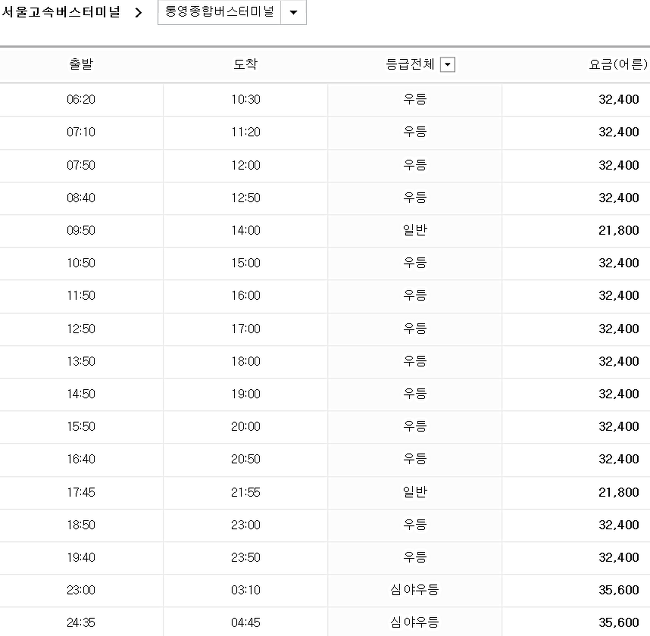Select the 13:50 departure time
The width and height of the screenshot is (650, 636).
tap(81, 362)
